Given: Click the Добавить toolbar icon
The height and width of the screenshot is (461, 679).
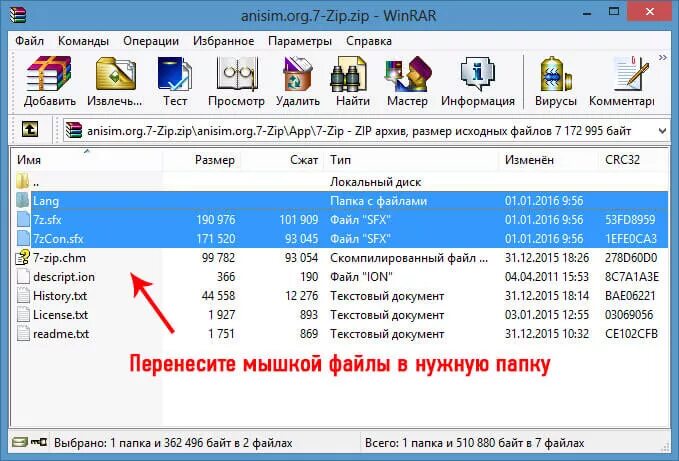Looking at the screenshot, I should 49,74.
